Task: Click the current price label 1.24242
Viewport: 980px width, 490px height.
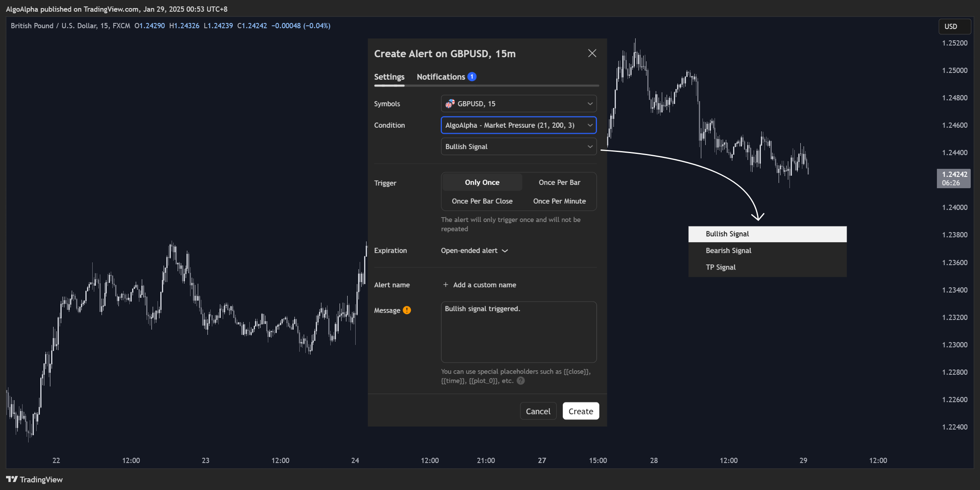Action: [x=954, y=179]
